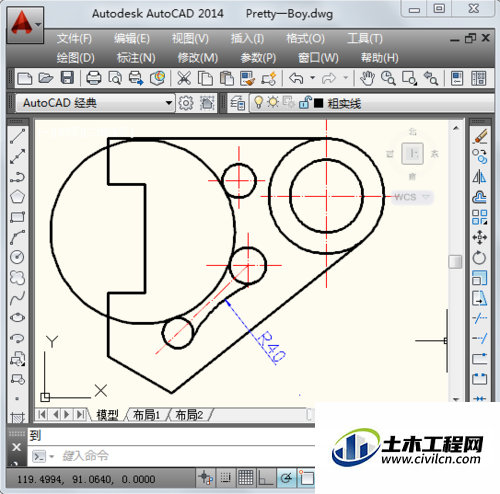Open the layer list showing 粗实线
Image resolution: width=500 pixels, height=494 pixels.
(x=373, y=103)
